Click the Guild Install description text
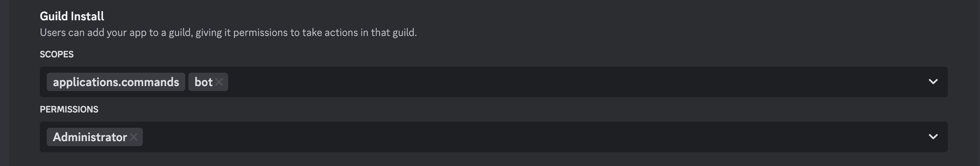Viewport: 980px width, 166px height. point(228,33)
